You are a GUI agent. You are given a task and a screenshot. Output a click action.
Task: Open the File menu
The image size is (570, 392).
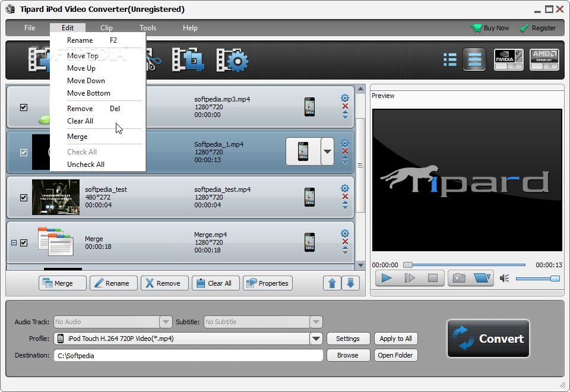30,28
